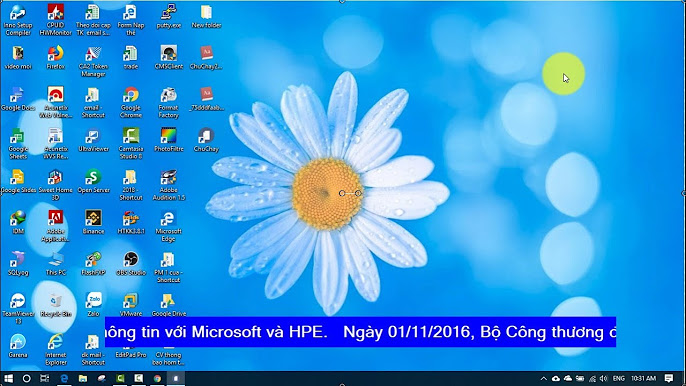The width and height of the screenshot is (686, 386).
Task: Open Task View from the taskbar
Action: pos(45,378)
